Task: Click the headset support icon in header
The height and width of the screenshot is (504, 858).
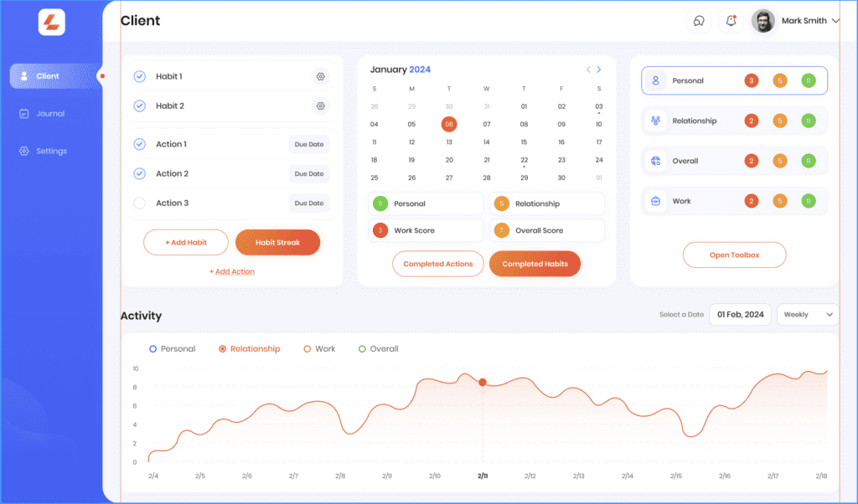Action: [x=698, y=21]
